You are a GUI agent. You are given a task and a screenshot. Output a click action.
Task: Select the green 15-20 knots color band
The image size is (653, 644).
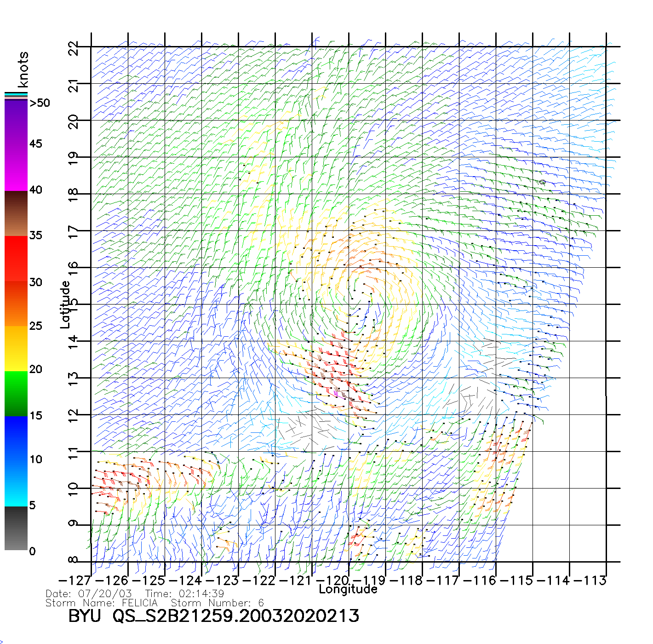point(16,393)
